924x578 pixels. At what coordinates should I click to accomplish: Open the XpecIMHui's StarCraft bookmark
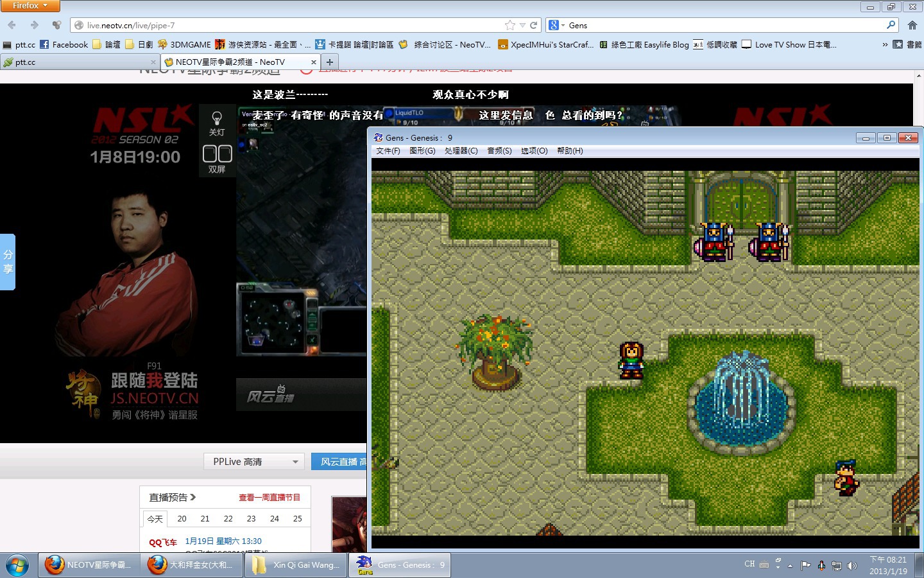pos(546,44)
